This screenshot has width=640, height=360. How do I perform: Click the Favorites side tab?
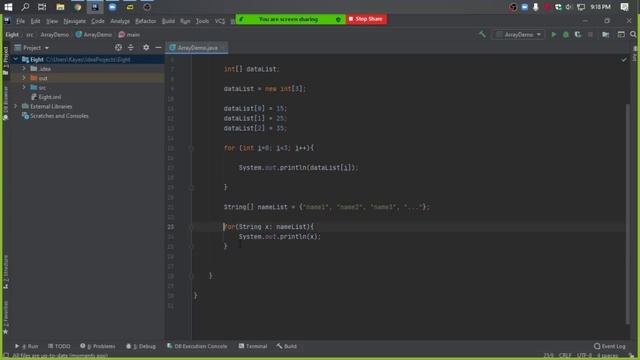click(x=6, y=317)
